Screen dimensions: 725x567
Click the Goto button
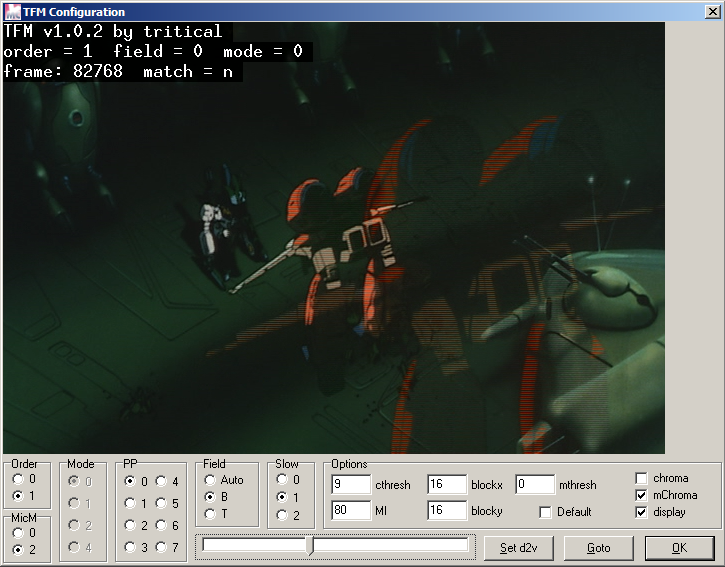coord(599,548)
